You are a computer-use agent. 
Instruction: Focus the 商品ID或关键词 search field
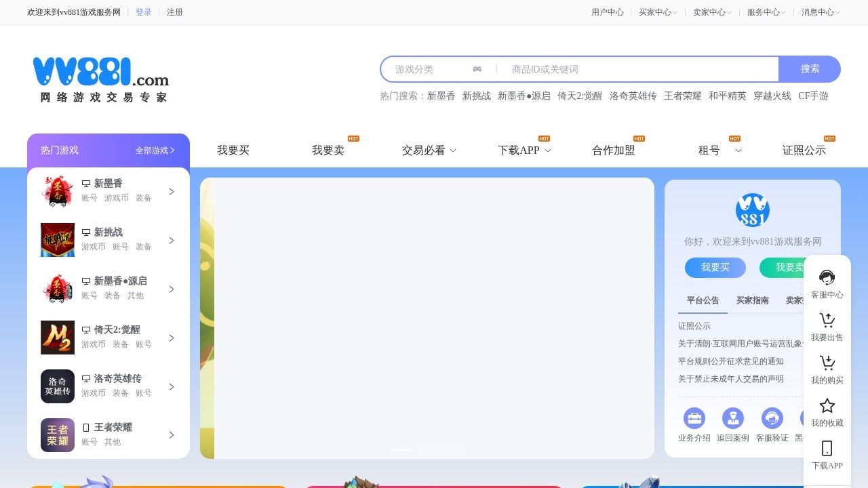tap(641, 69)
